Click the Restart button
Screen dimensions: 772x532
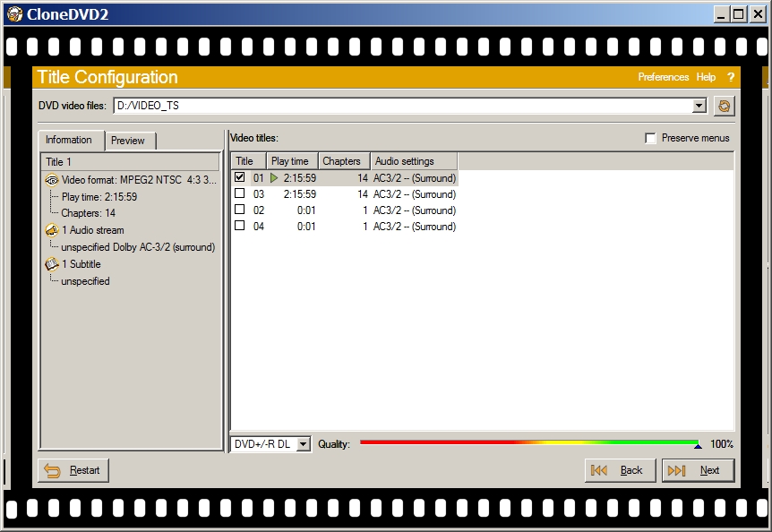point(73,470)
